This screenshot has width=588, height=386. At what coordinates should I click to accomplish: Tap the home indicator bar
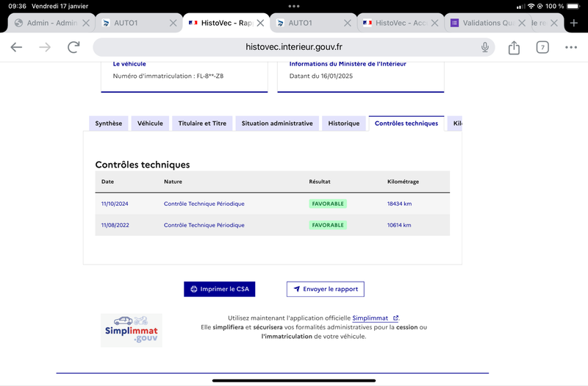coord(293,380)
